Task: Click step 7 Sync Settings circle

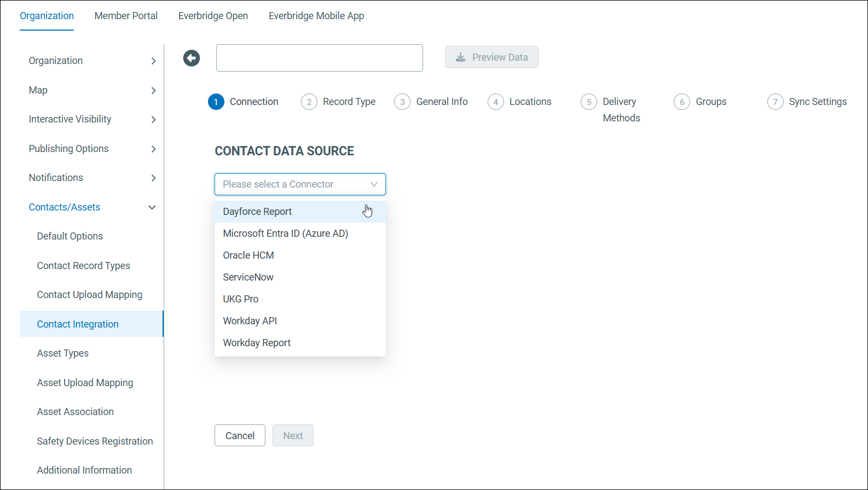Action: pos(776,102)
